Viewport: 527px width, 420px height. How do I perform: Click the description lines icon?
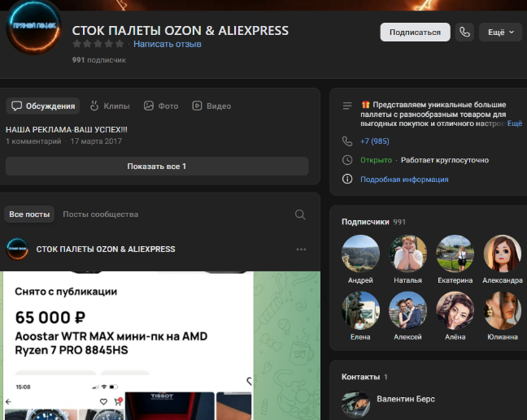[x=347, y=106]
